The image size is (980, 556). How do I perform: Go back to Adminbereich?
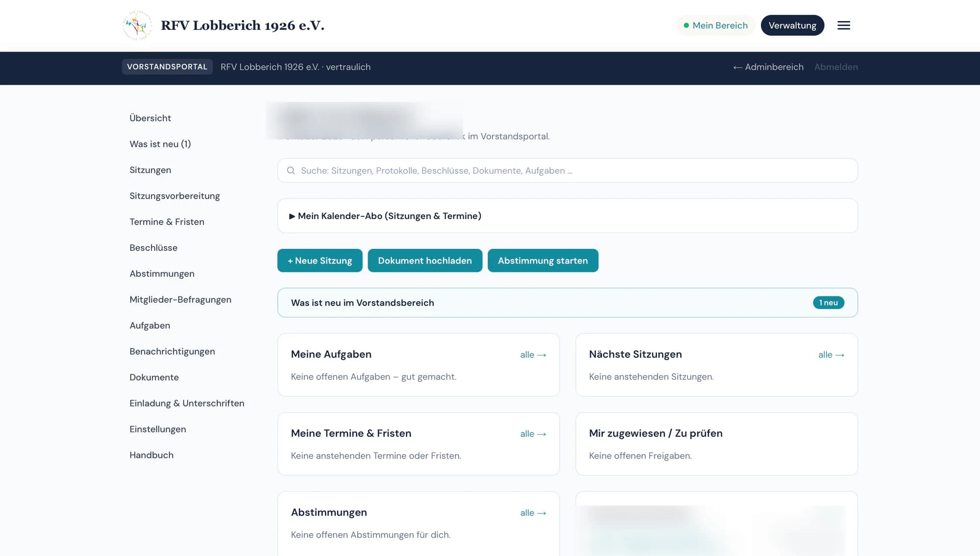pyautogui.click(x=768, y=67)
